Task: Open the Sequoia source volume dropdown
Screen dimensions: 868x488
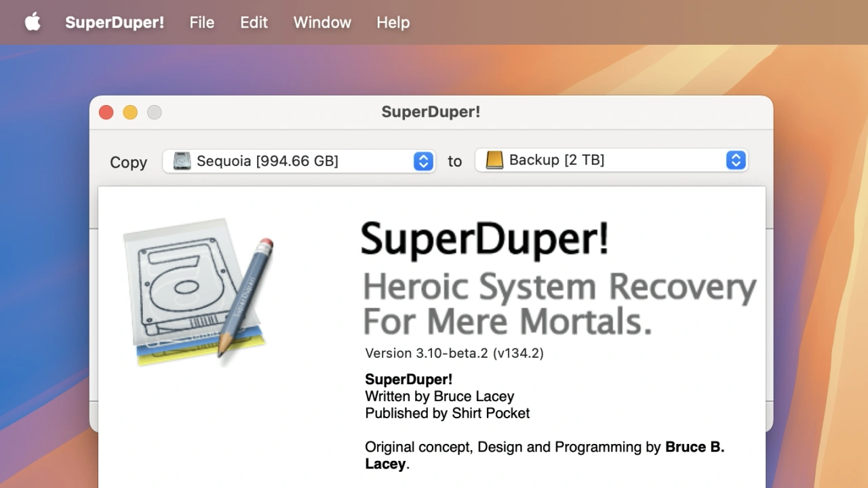Action: pyautogui.click(x=299, y=161)
